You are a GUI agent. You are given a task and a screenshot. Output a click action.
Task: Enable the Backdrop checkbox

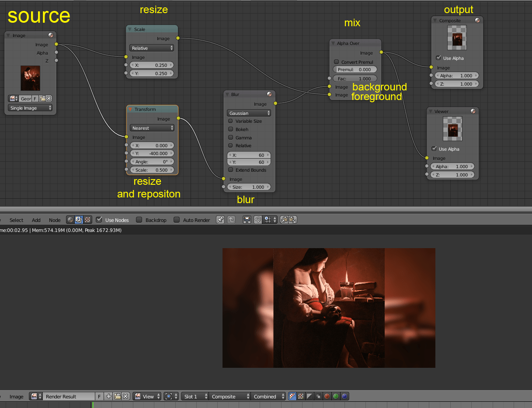click(139, 220)
